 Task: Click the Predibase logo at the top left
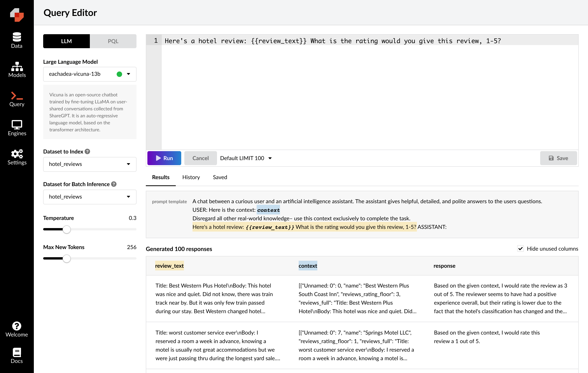coord(17,15)
